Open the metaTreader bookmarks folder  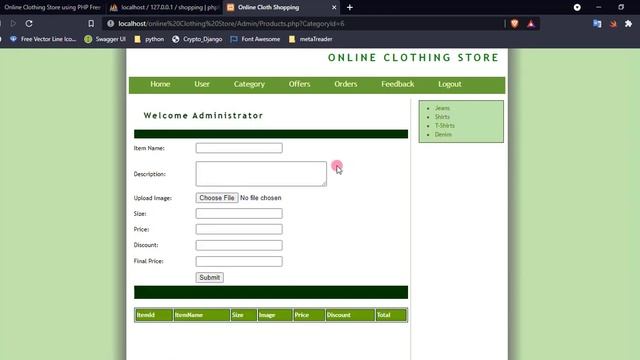pos(311,39)
